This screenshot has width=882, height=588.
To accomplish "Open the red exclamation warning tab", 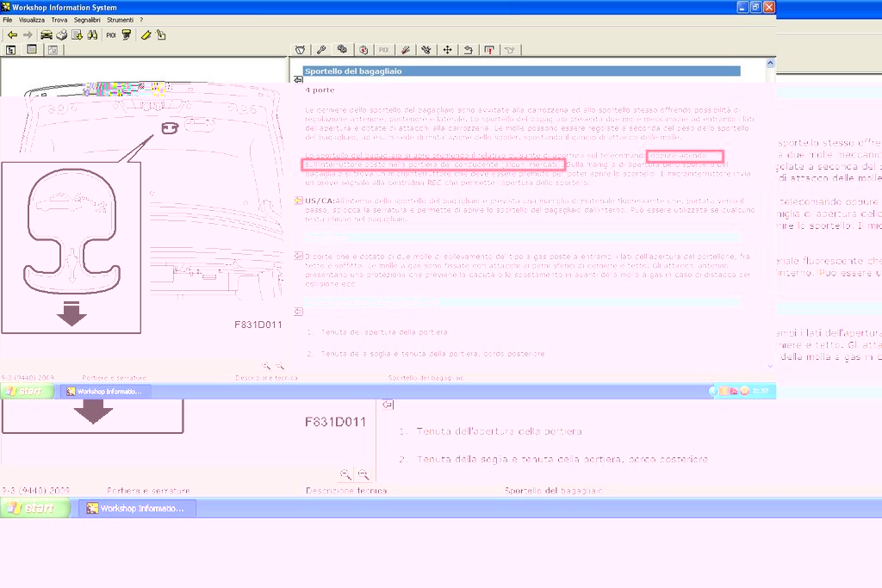I will (489, 50).
